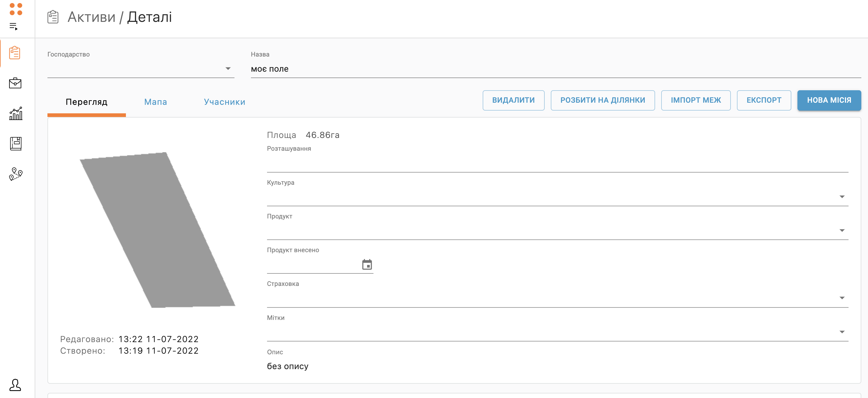This screenshot has width=868, height=398.
Task: Expand the sidebar menu toggle icon
Action: point(13,26)
